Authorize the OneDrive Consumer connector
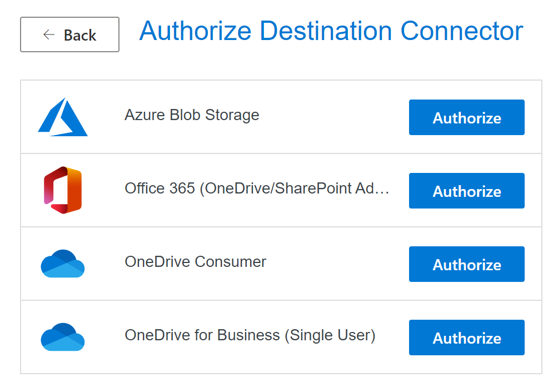Image resolution: width=558 pixels, height=392 pixels. pyautogui.click(x=466, y=264)
